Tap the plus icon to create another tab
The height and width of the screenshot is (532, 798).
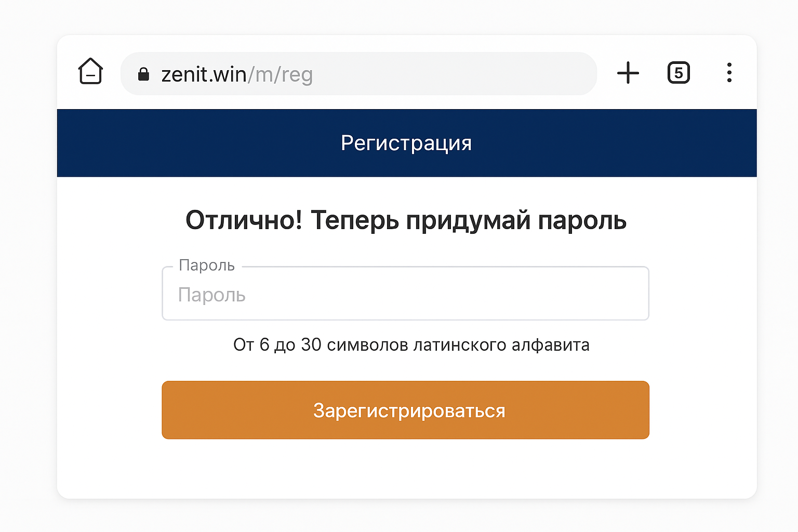[628, 73]
